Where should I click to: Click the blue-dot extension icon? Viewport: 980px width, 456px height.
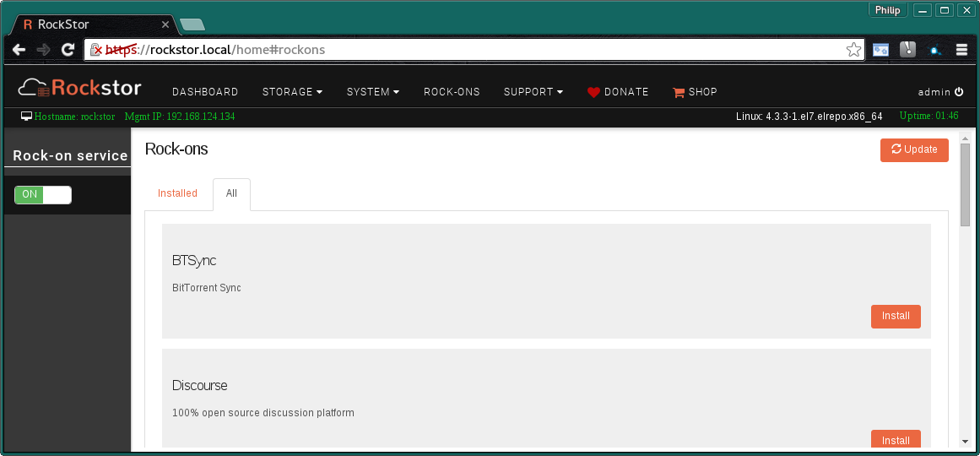(x=935, y=51)
